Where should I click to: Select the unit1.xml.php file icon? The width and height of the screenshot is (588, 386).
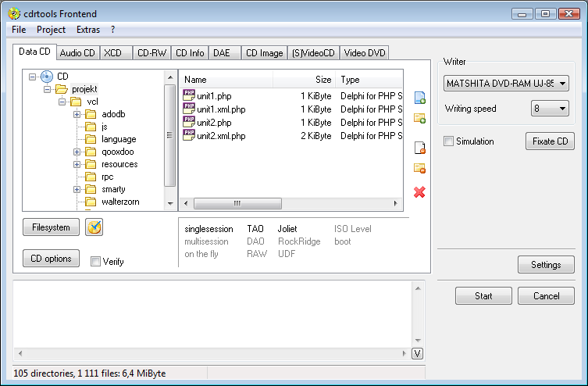tap(189, 109)
